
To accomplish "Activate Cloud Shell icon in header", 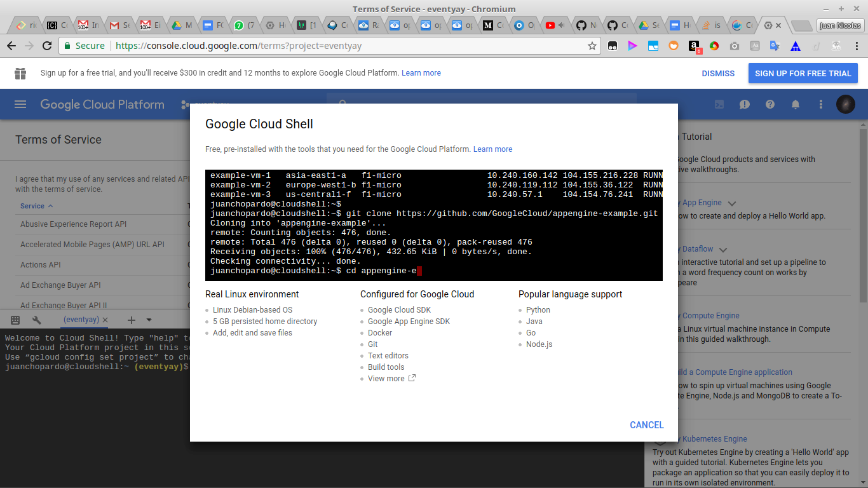I will point(719,104).
